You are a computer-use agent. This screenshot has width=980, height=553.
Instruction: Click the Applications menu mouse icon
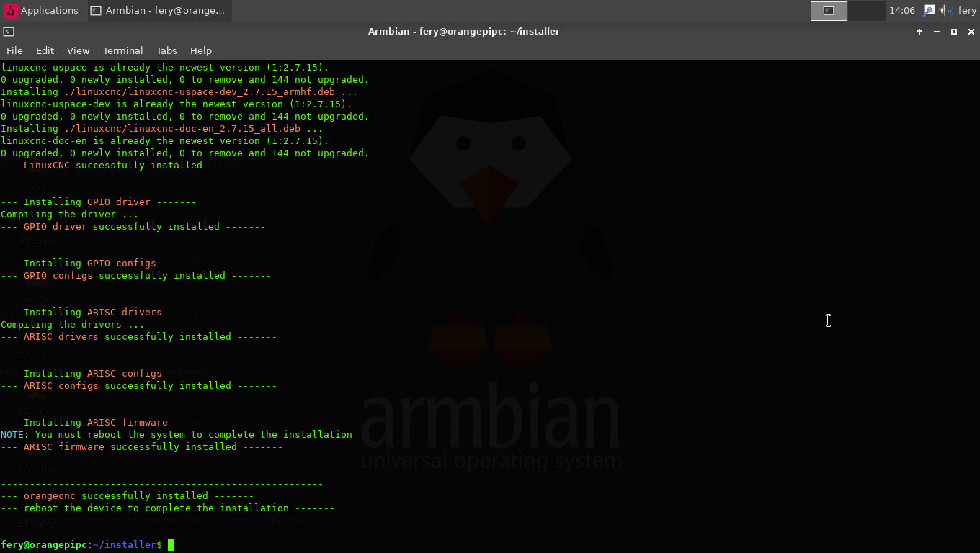pyautogui.click(x=11, y=10)
